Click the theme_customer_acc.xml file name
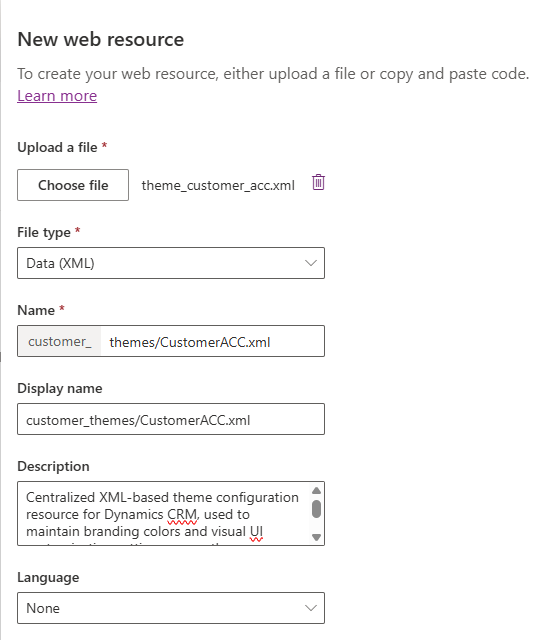The image size is (556, 640). tap(218, 185)
